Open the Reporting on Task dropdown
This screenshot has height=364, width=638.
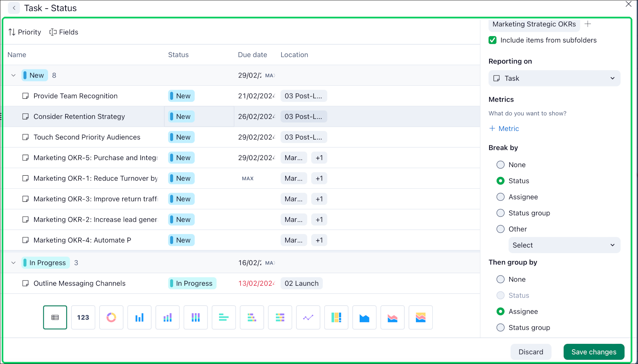pyautogui.click(x=554, y=78)
